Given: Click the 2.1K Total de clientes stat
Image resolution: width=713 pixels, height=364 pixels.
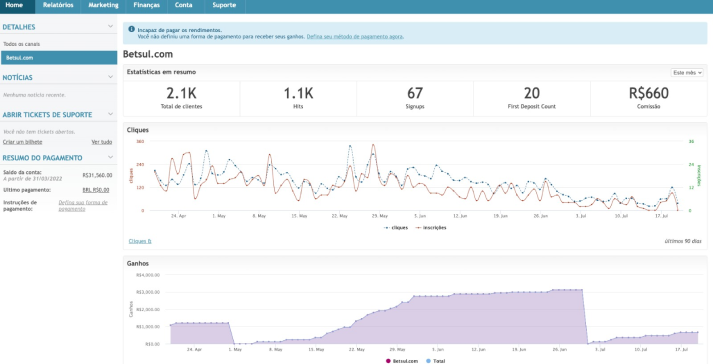Looking at the screenshot, I should (x=181, y=99).
